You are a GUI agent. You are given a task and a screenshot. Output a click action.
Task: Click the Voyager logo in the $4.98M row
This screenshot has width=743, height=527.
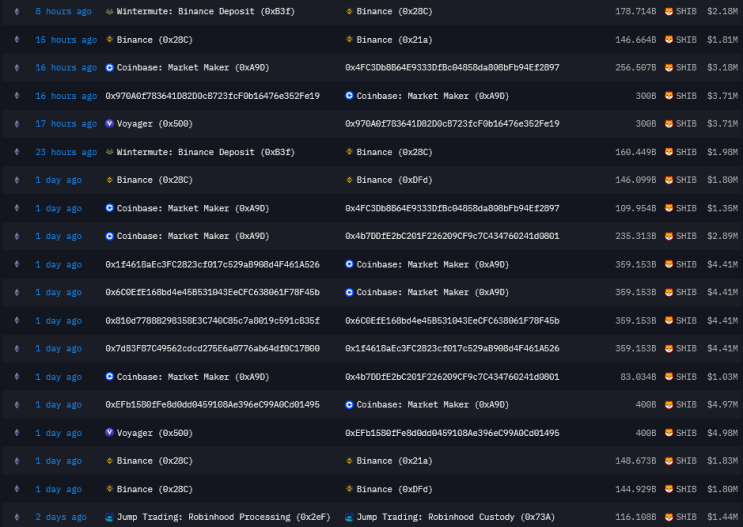coord(109,433)
